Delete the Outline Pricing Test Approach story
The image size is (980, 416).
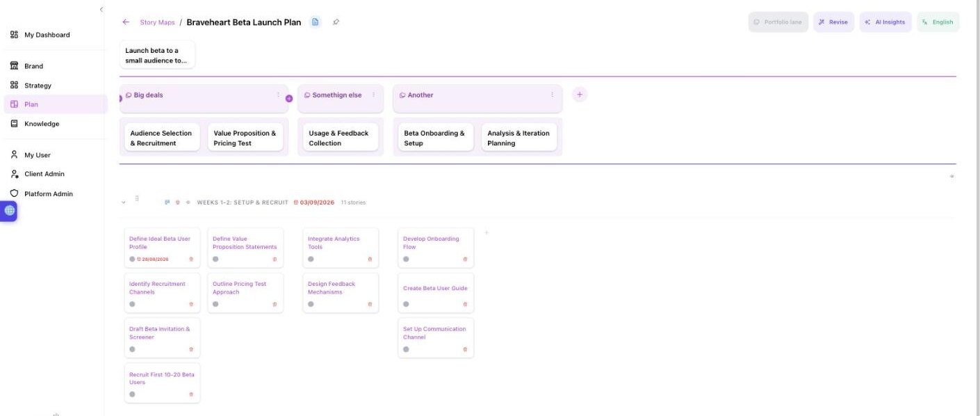click(x=275, y=304)
